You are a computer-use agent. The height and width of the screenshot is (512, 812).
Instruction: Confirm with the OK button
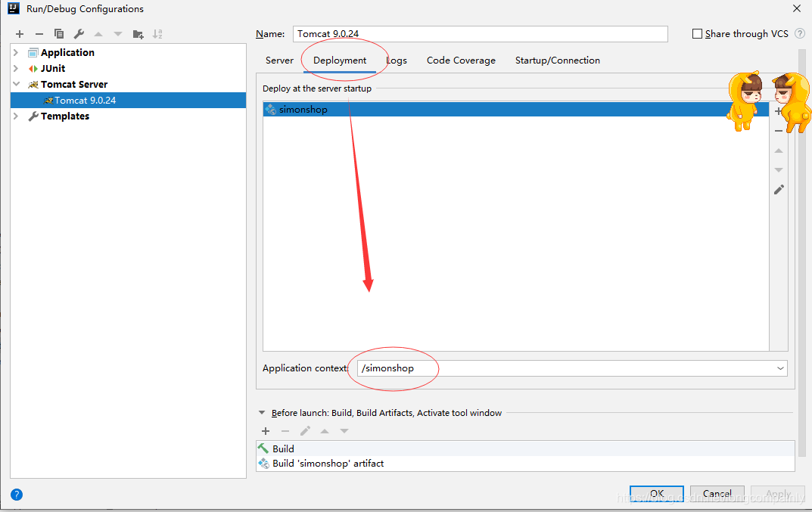coord(657,493)
